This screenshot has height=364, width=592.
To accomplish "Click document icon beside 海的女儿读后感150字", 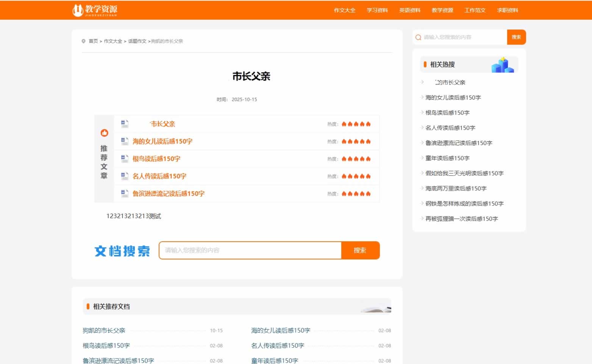I will pyautogui.click(x=125, y=141).
